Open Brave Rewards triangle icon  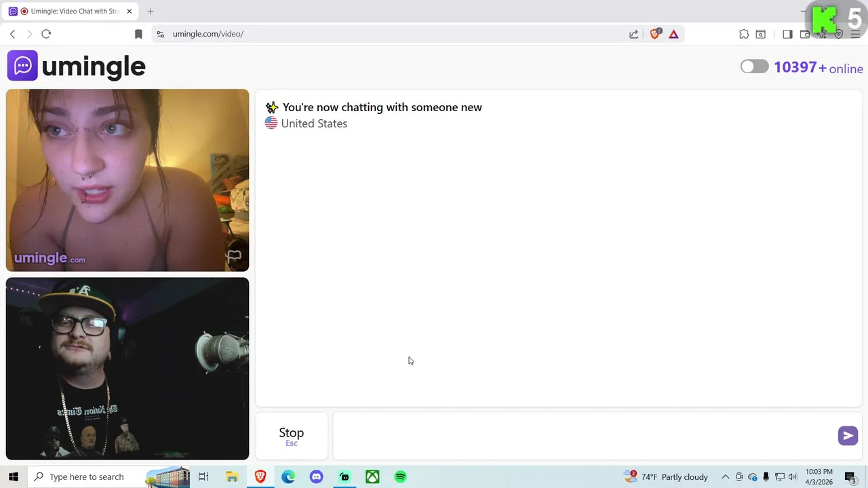[673, 34]
